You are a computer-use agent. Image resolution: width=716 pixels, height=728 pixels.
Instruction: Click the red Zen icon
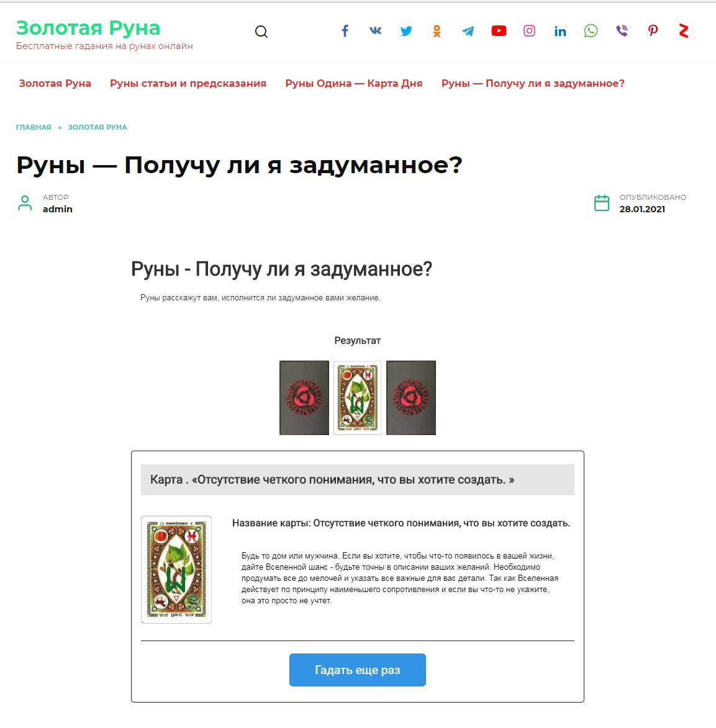coord(683,30)
